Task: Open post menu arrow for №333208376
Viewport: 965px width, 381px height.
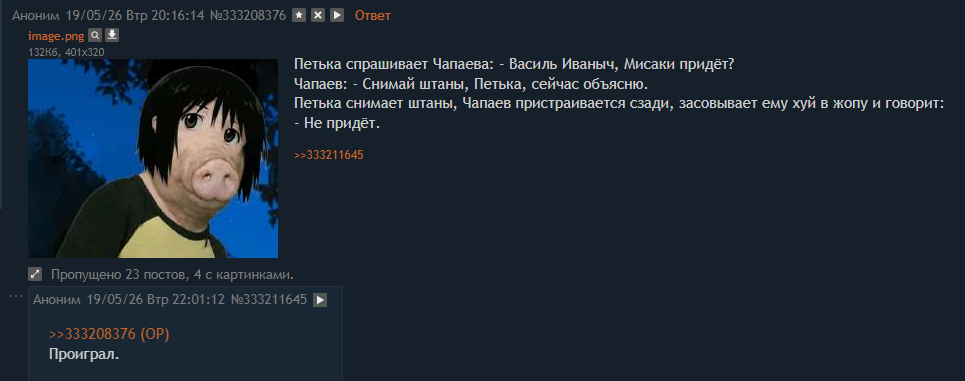Action: coord(337,16)
